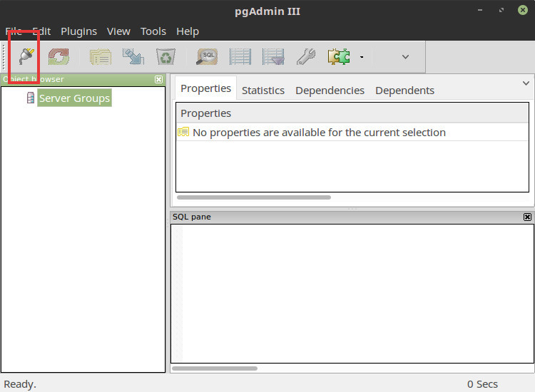
Task: Open the Tools menu
Action: [x=153, y=31]
